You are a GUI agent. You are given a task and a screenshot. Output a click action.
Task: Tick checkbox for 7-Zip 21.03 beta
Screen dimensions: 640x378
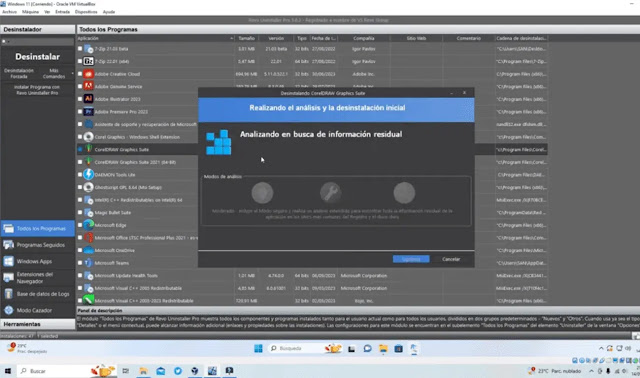click(80, 49)
